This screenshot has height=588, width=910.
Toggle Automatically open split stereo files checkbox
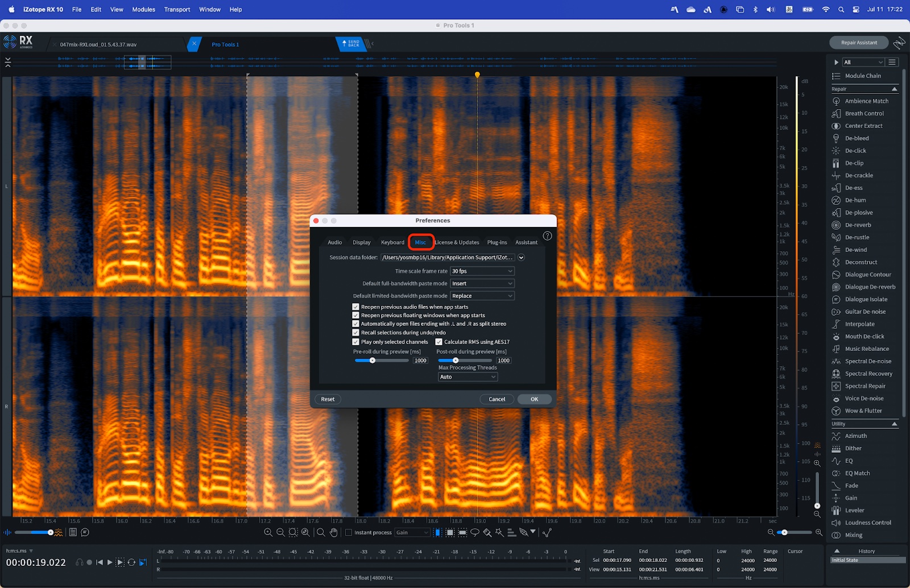click(355, 324)
